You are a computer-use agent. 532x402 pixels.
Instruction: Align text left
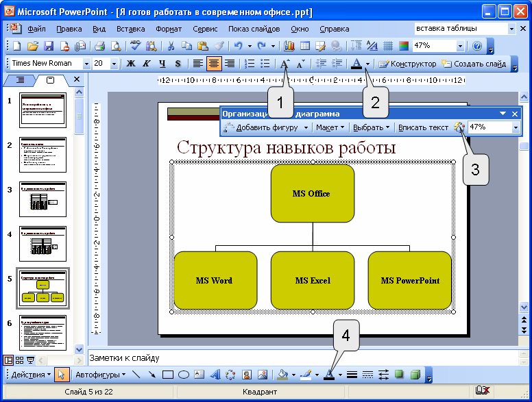[x=198, y=64]
